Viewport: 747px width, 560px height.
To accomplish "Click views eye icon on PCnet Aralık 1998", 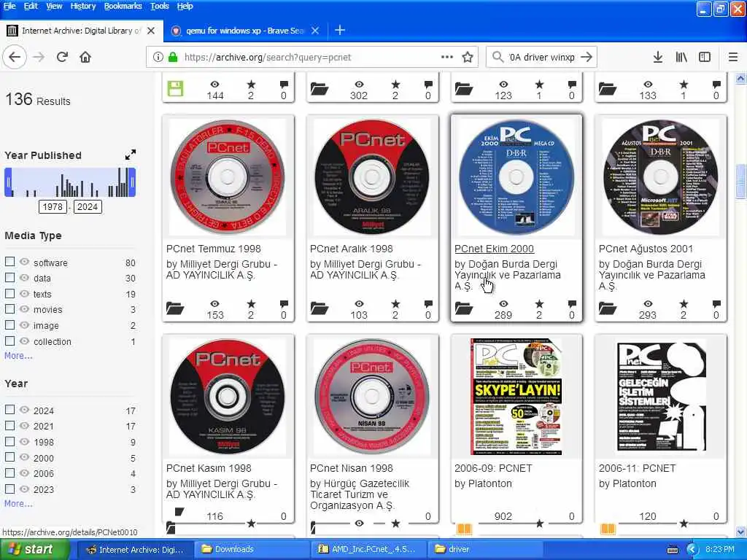I will 359,304.
